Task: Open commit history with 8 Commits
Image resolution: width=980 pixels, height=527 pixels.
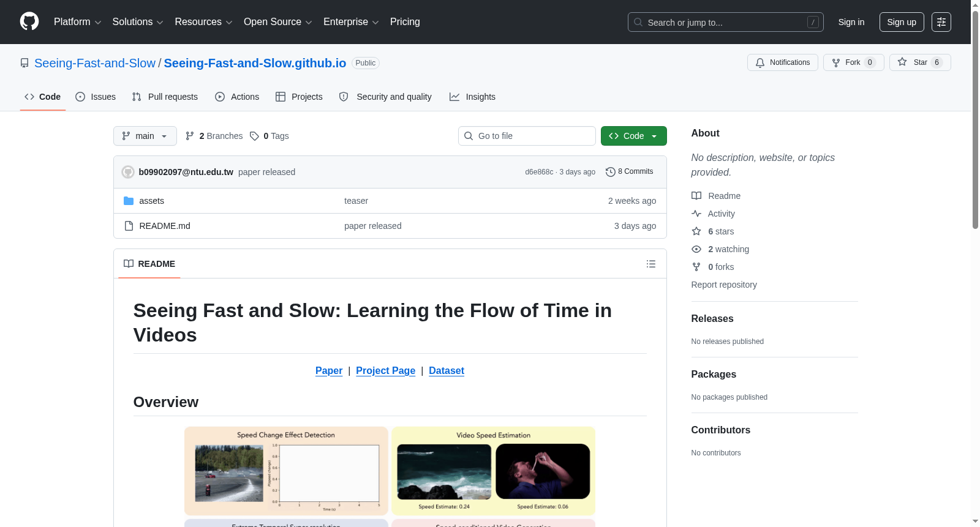Action: point(629,171)
